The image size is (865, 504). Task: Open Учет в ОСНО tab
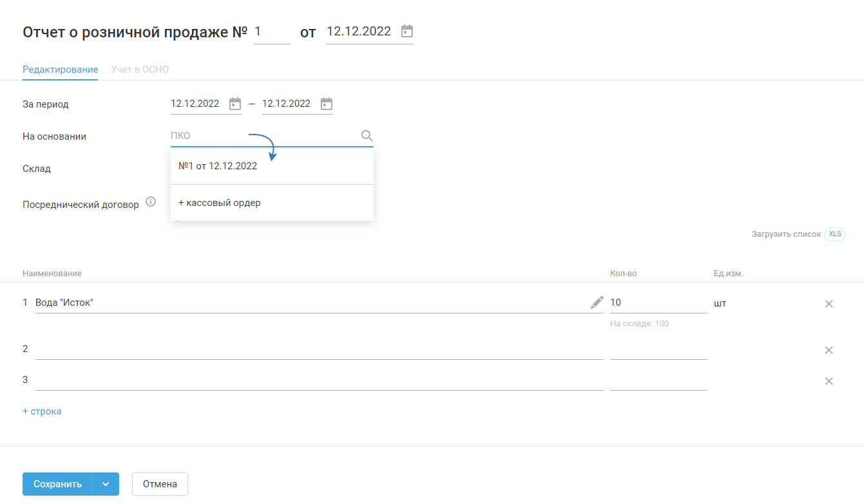click(140, 70)
